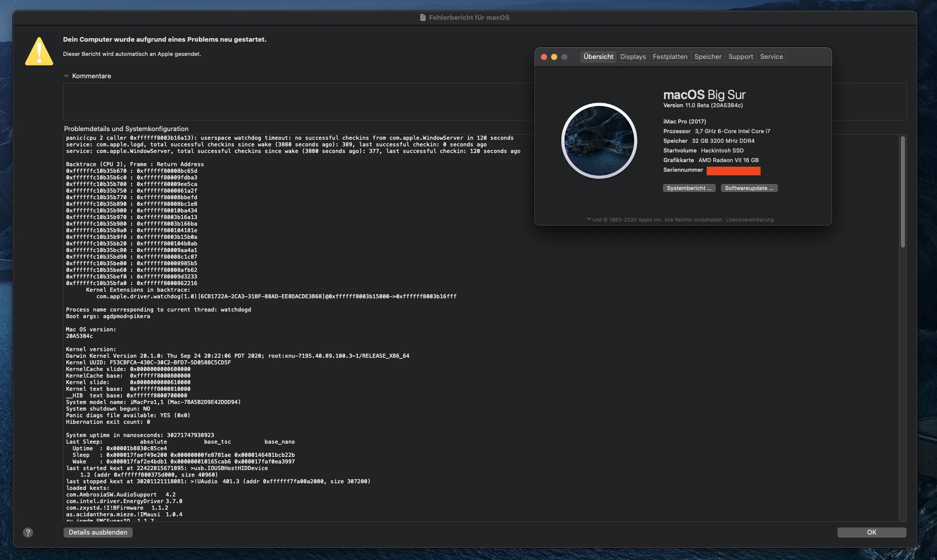
Task: Click the redacted Seriennummer value
Action: pyautogui.click(x=733, y=171)
